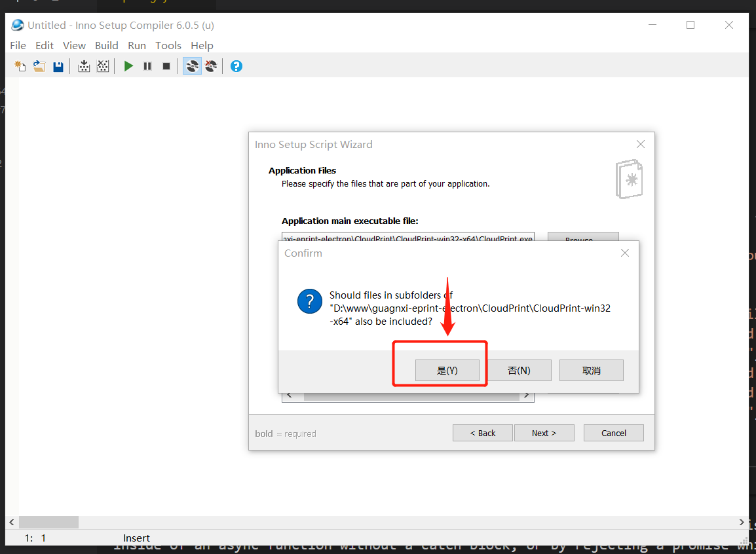Select the Target Setup toolbar icon

[192, 67]
